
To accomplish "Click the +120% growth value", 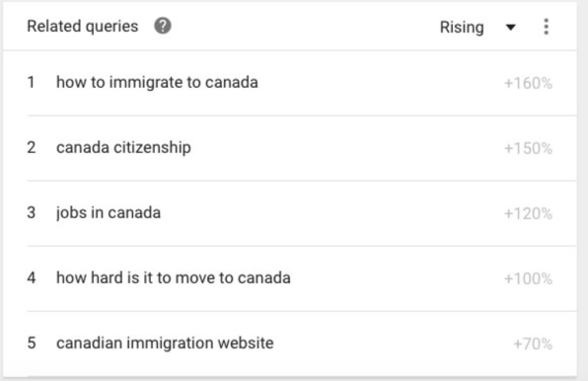I will click(x=528, y=214).
